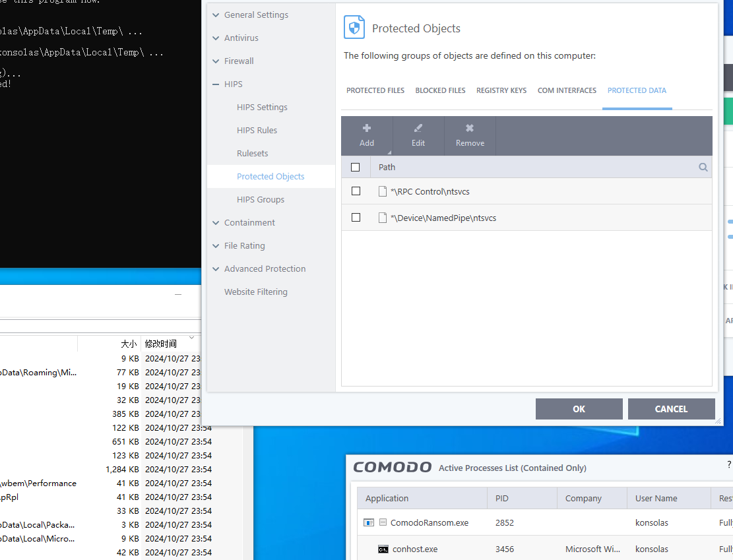733x560 pixels.
Task: Click the CANCEL button
Action: click(x=671, y=409)
